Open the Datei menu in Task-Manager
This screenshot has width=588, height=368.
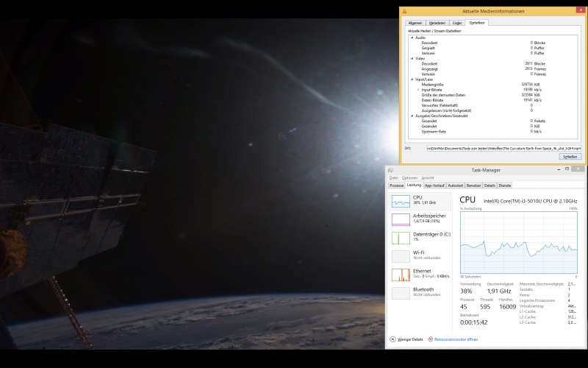393,178
